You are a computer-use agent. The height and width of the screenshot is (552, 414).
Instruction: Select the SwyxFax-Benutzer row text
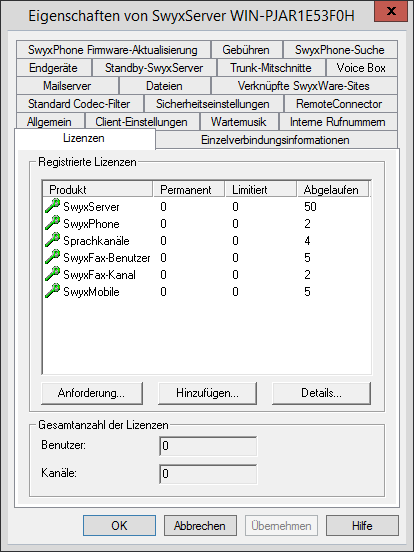click(107, 258)
